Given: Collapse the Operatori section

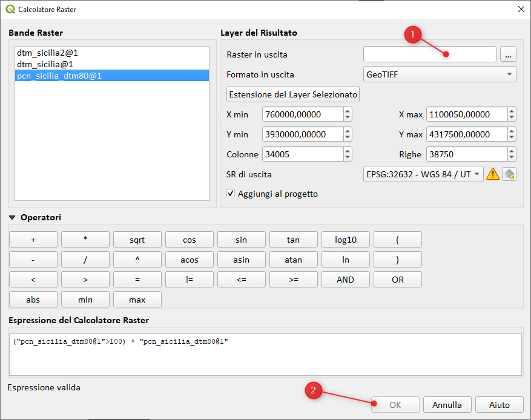Looking at the screenshot, I should (x=13, y=217).
